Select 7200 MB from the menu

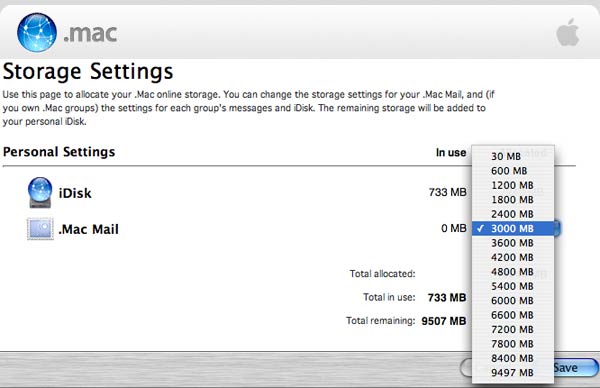(513, 329)
